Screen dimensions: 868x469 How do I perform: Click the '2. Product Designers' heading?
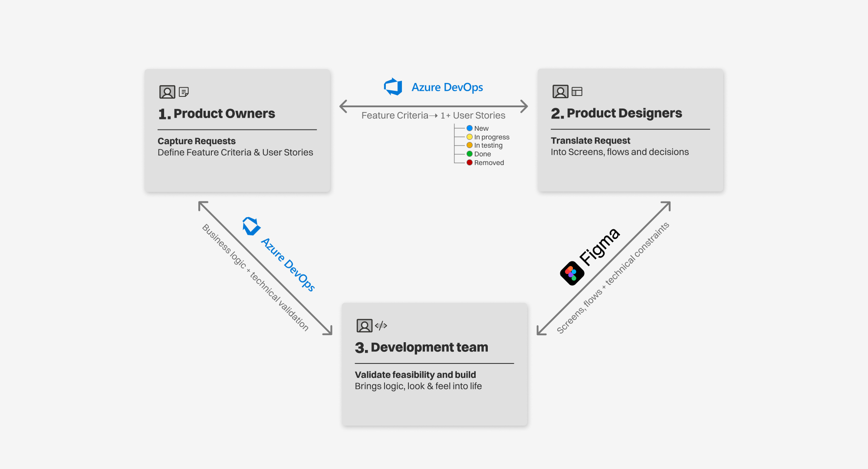616,113
